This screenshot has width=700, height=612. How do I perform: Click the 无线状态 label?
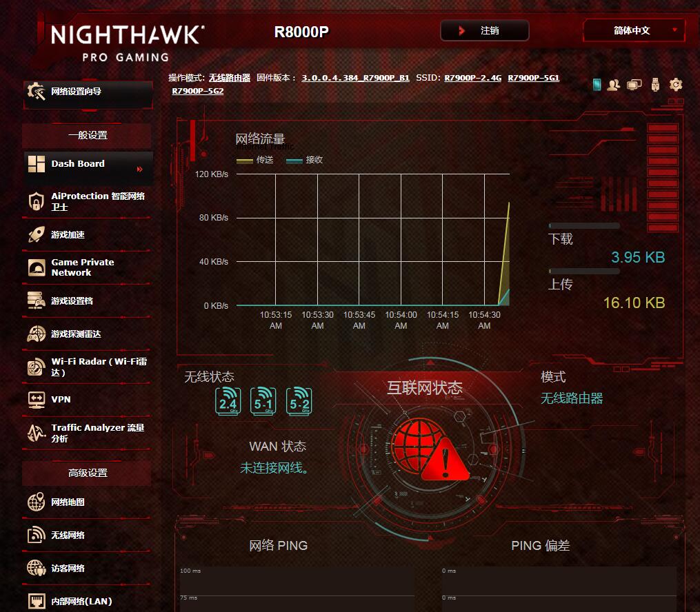[x=210, y=376]
